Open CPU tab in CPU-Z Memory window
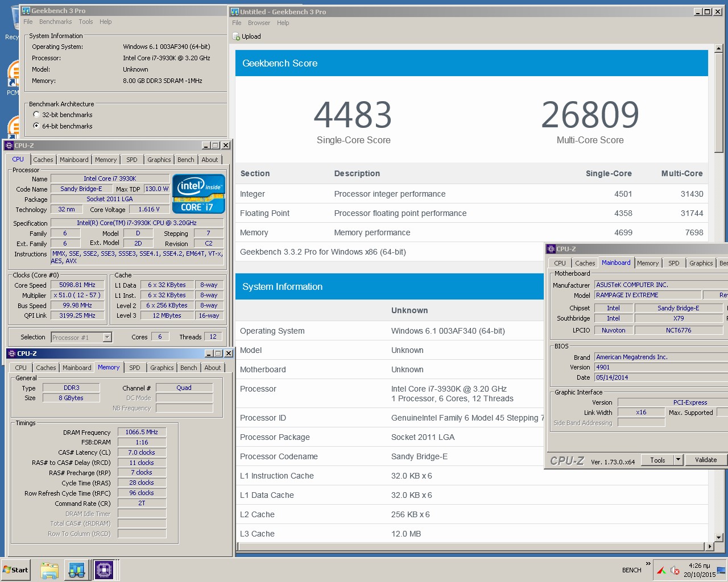The height and width of the screenshot is (582, 728). (21, 368)
